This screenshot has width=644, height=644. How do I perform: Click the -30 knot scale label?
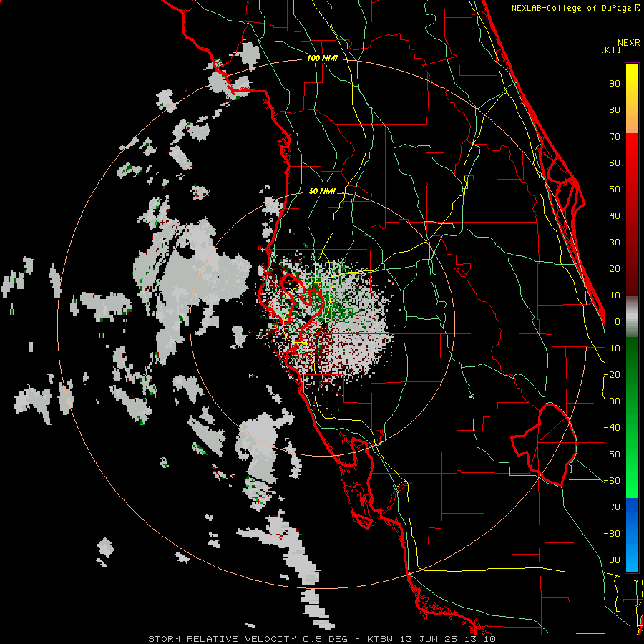[612, 401]
